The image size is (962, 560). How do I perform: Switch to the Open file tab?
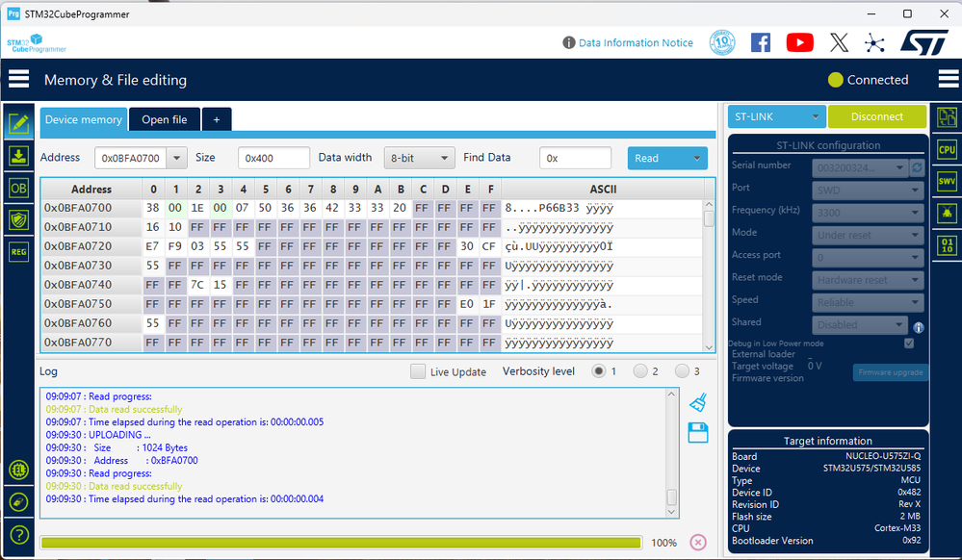click(165, 119)
